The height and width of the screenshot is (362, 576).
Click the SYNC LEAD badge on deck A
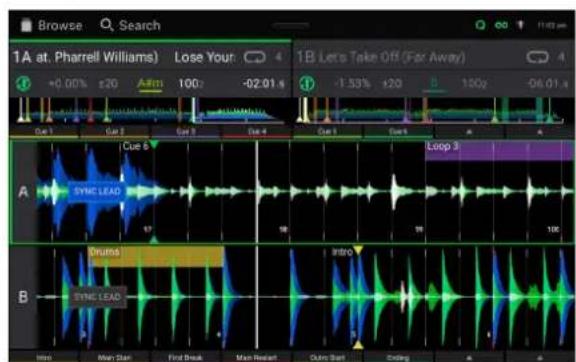point(97,191)
